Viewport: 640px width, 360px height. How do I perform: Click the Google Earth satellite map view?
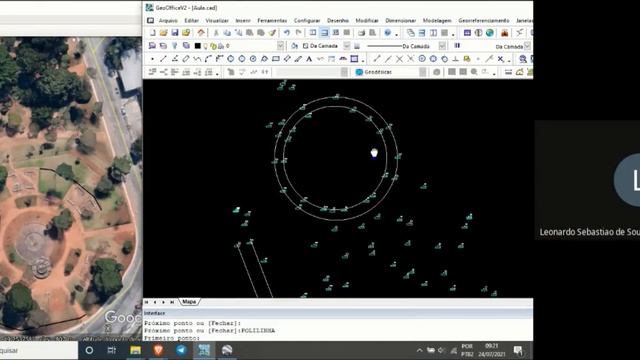click(71, 189)
